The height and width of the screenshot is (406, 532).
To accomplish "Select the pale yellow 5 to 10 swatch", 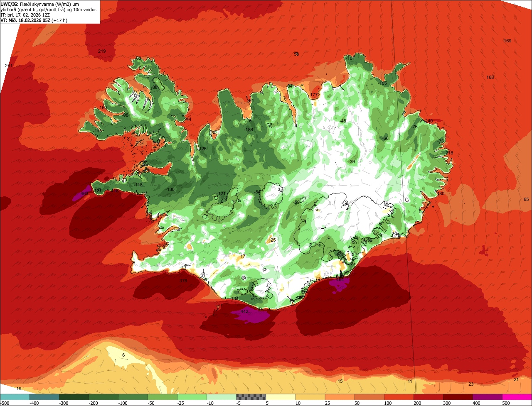I will [x=281, y=397].
